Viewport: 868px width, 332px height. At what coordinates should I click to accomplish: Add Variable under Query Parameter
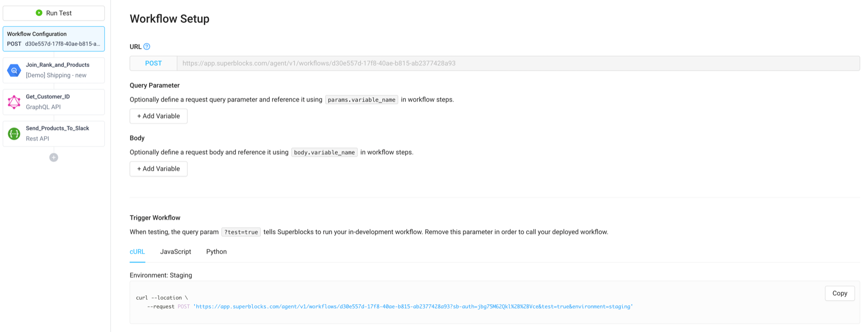(159, 116)
